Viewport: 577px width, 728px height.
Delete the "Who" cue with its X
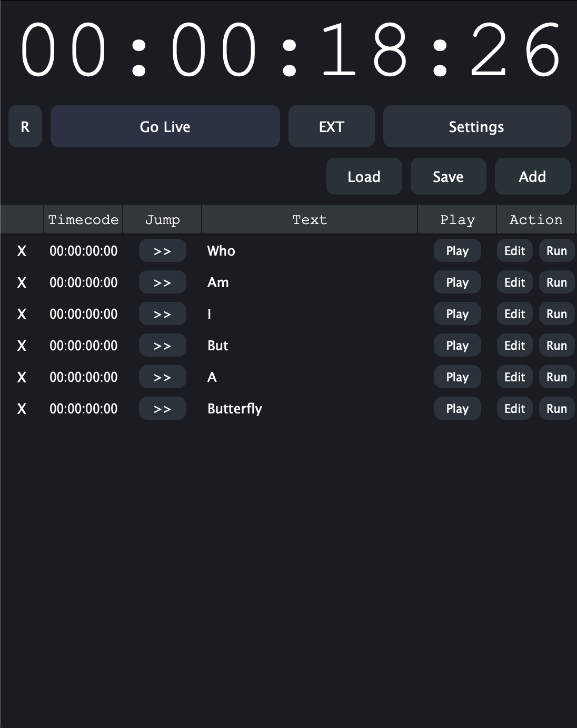22,251
